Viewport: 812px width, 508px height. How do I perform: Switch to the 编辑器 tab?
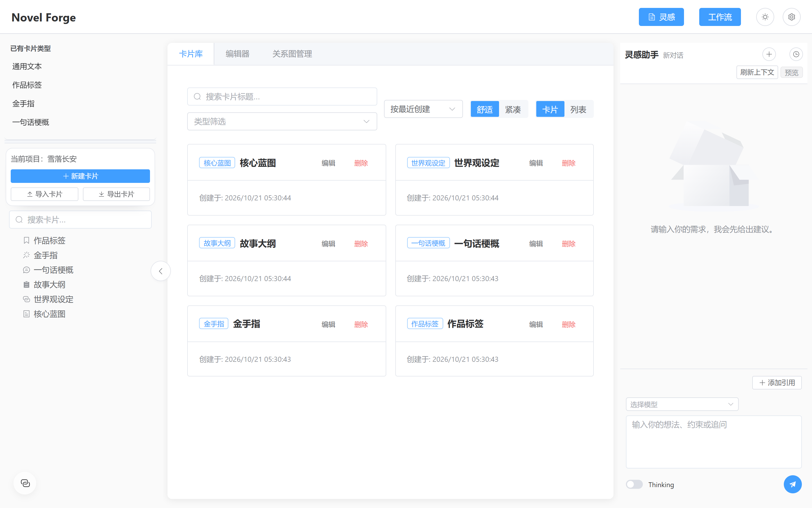237,54
